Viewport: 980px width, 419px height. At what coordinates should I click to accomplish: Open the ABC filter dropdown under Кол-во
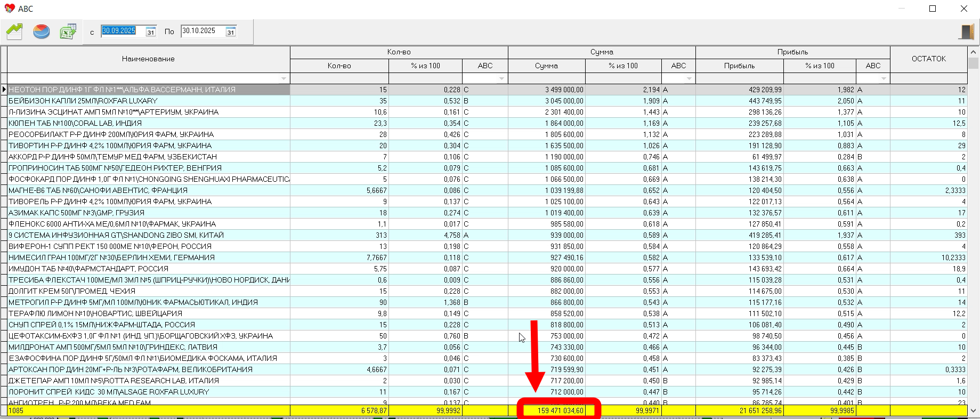tap(501, 79)
